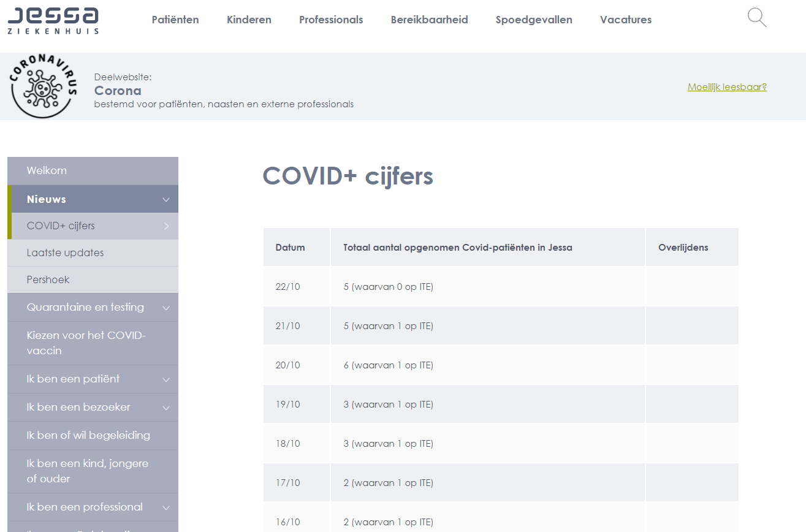Click the Moeilijk leesbaar? link
Viewport: 806px width, 532px height.
pos(727,87)
